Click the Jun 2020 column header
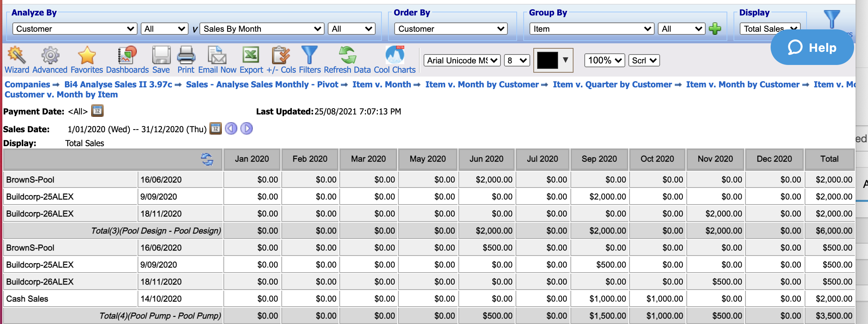 point(487,159)
